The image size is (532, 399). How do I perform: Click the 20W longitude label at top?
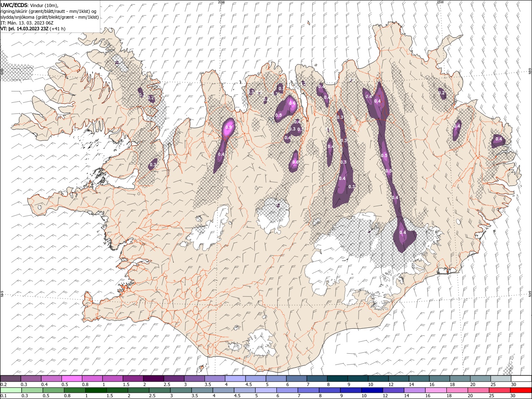(221, 2)
